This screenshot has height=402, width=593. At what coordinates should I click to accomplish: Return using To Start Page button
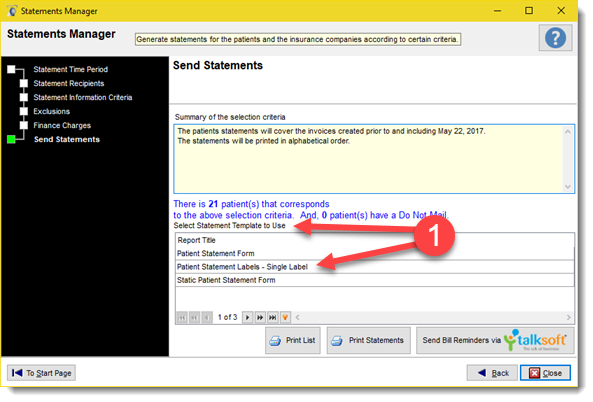point(42,373)
